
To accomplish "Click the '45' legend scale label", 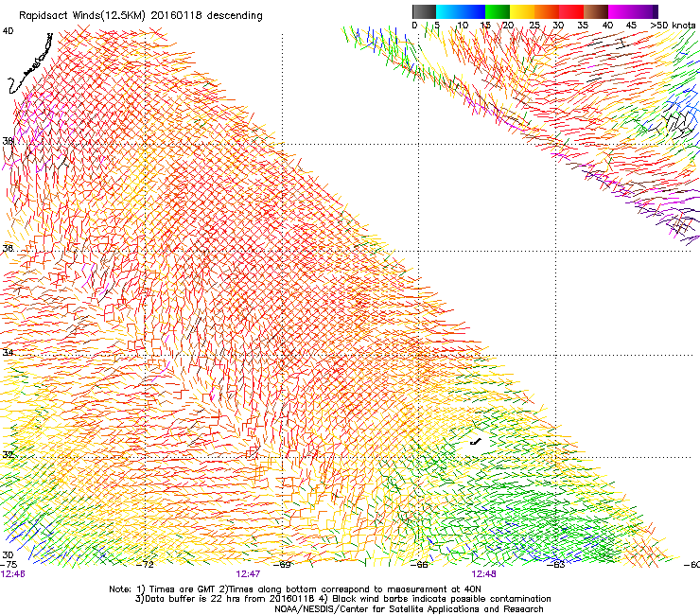I will [631, 26].
